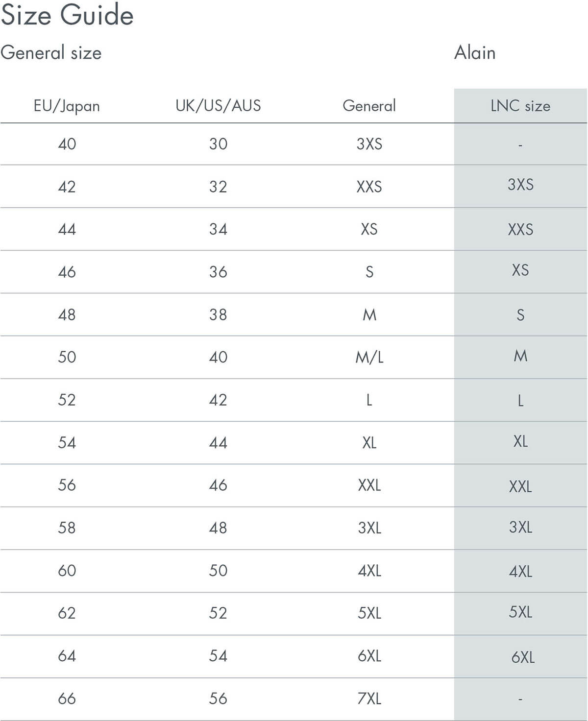The image size is (588, 721).
Task: Select the Alain heading text
Action: [x=475, y=52]
